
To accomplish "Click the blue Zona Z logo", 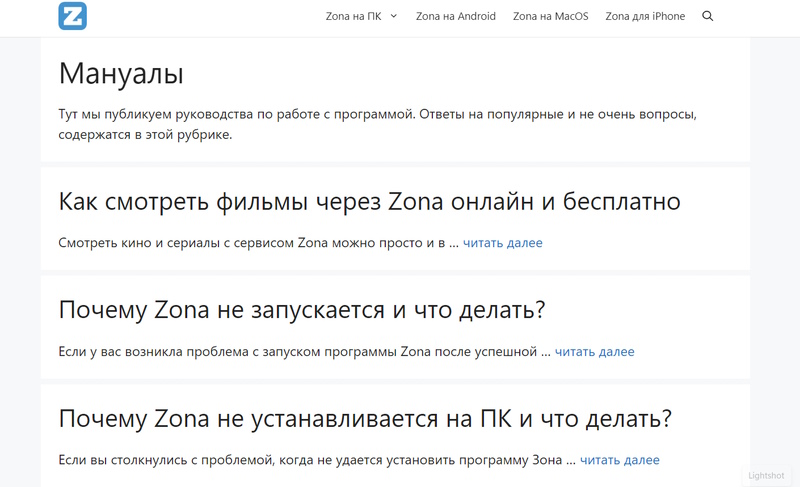I will [x=72, y=16].
